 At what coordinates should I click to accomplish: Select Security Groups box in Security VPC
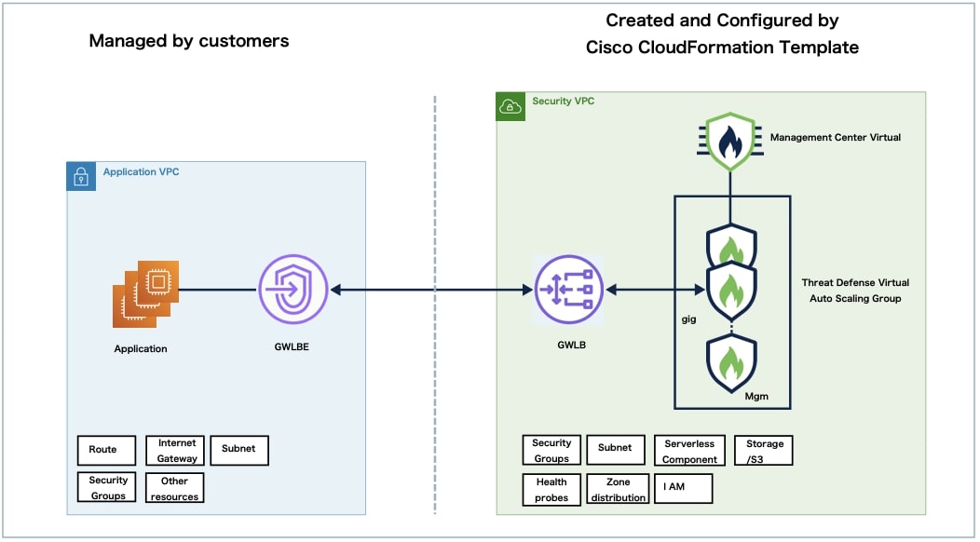tap(551, 450)
